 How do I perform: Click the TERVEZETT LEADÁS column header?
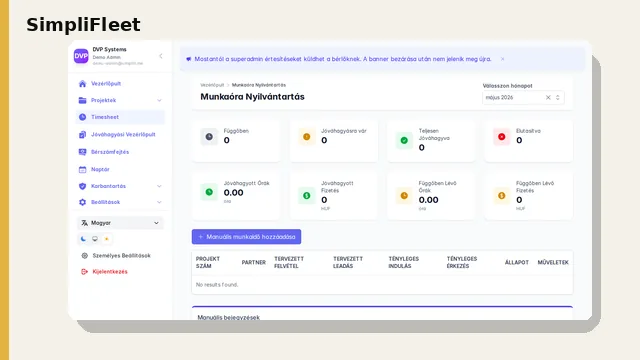pos(348,262)
